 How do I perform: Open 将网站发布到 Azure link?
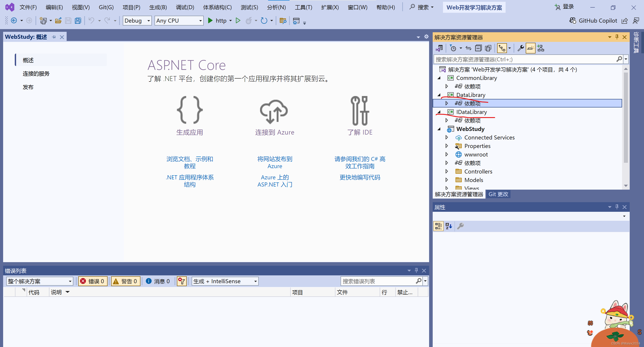(x=275, y=163)
